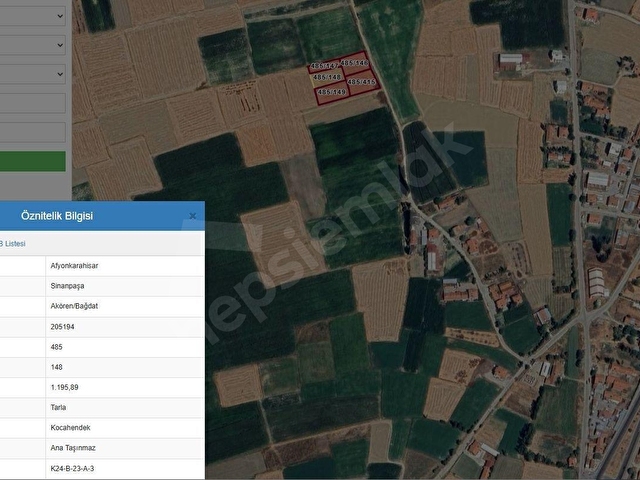Select parcel 485/148 on the map
This screenshot has height=480, width=640.
pos(327,77)
